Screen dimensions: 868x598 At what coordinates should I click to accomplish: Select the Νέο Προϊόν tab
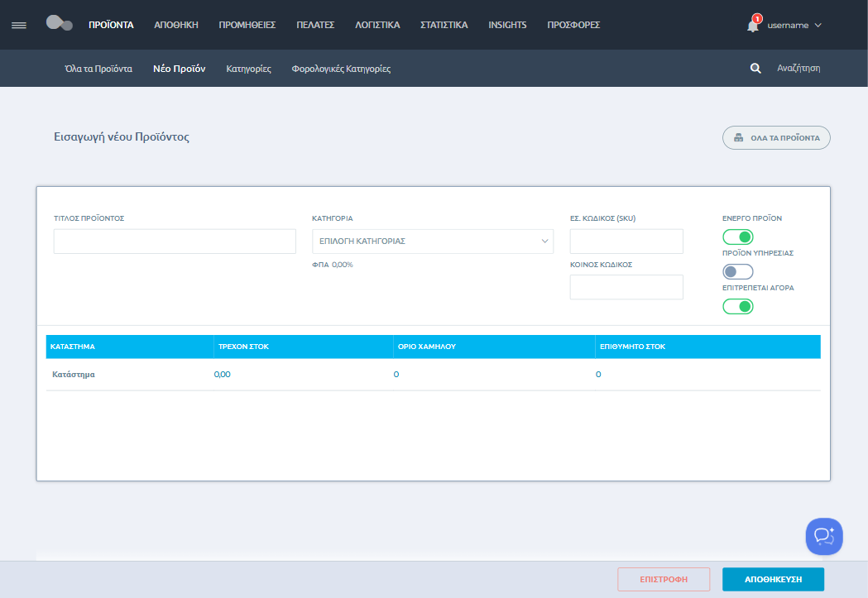pyautogui.click(x=180, y=69)
